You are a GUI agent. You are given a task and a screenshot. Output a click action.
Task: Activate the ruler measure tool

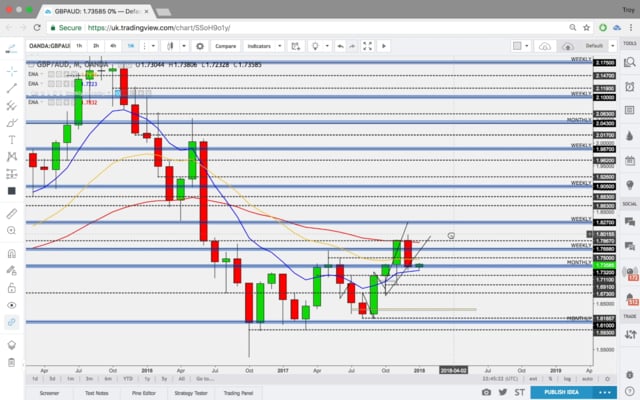pyautogui.click(x=11, y=214)
